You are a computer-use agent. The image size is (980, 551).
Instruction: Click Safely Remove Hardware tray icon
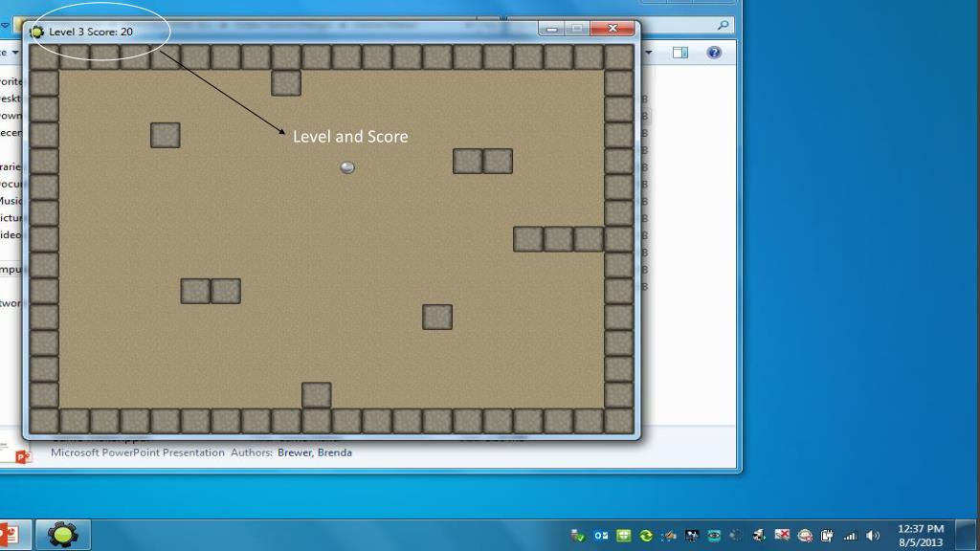577,536
